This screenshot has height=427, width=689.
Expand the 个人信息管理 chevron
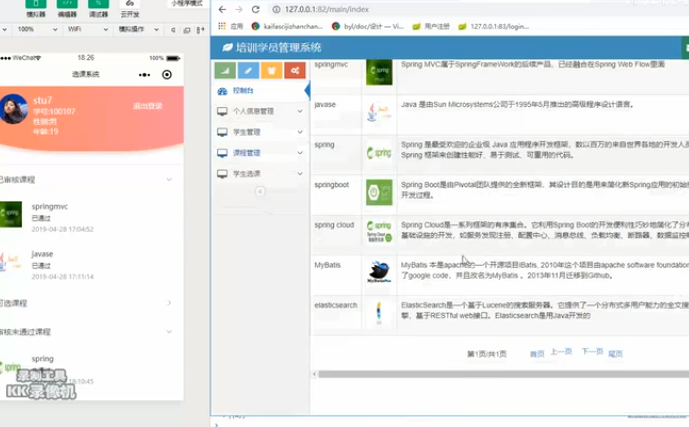click(300, 111)
